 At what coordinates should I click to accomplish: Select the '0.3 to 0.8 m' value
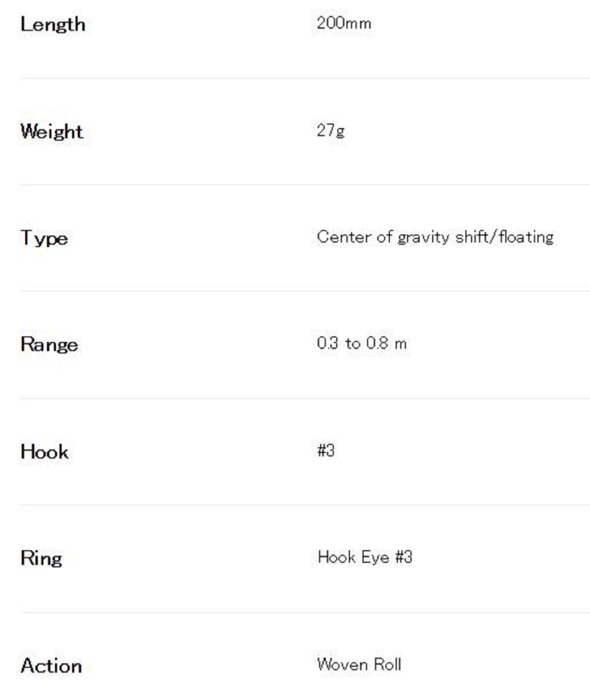coord(362,343)
